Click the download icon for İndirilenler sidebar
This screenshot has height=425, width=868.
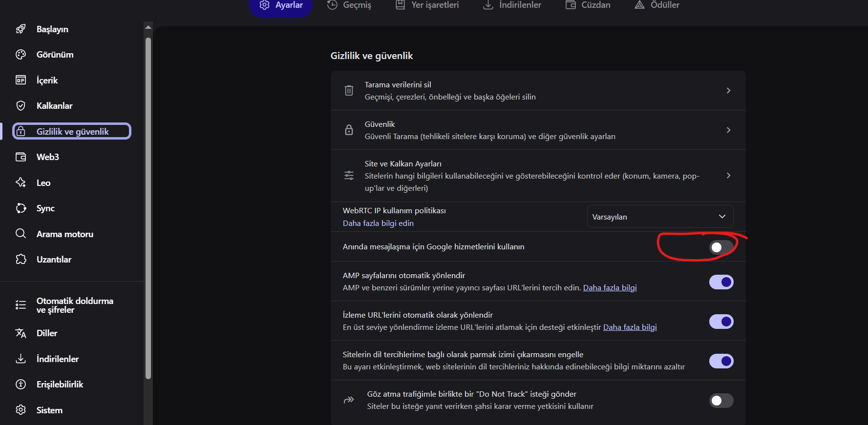point(21,359)
